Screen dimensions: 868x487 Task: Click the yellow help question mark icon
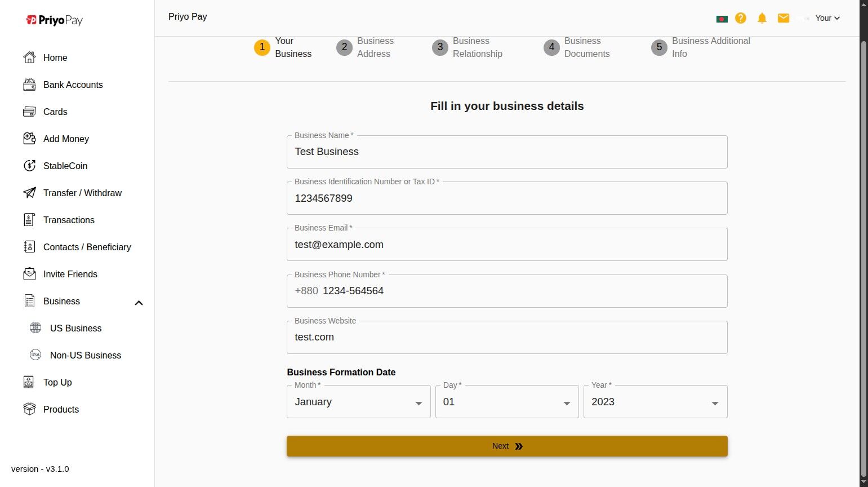[x=741, y=18]
